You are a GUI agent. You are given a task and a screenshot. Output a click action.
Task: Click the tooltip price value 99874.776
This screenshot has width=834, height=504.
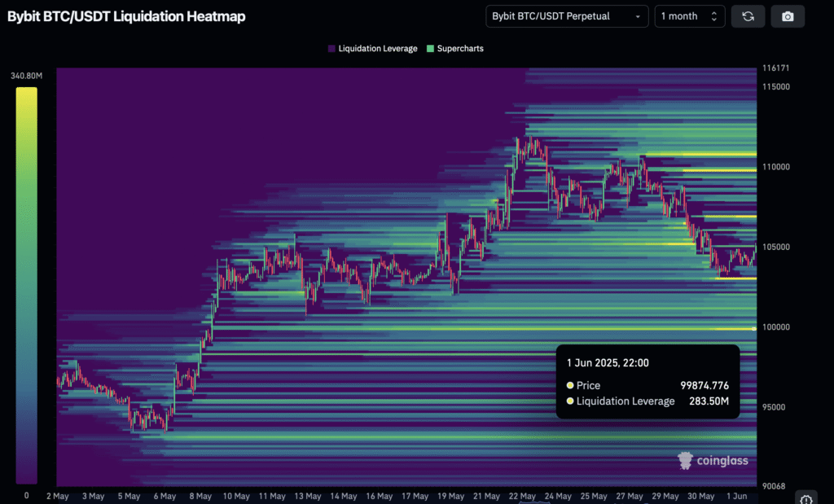(x=705, y=385)
